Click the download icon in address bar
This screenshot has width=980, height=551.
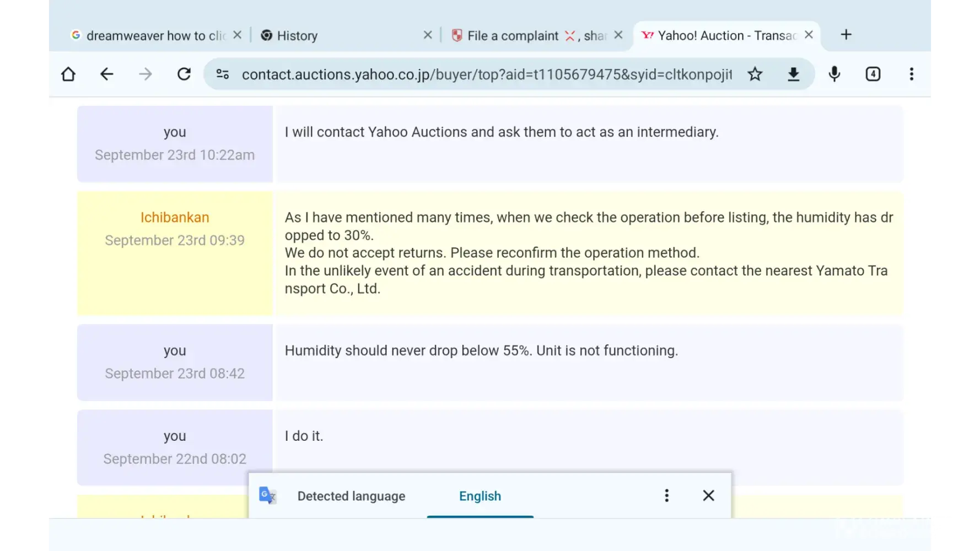793,74
